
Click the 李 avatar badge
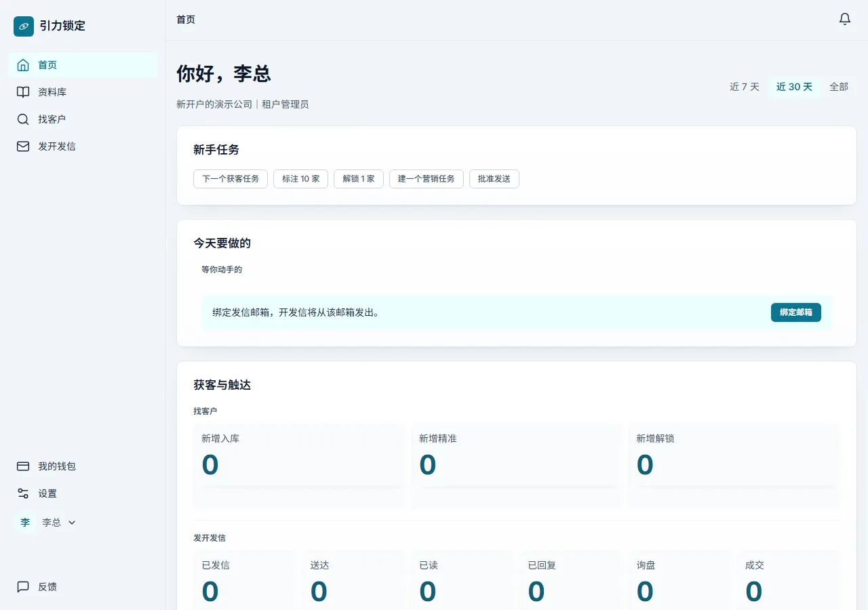25,523
